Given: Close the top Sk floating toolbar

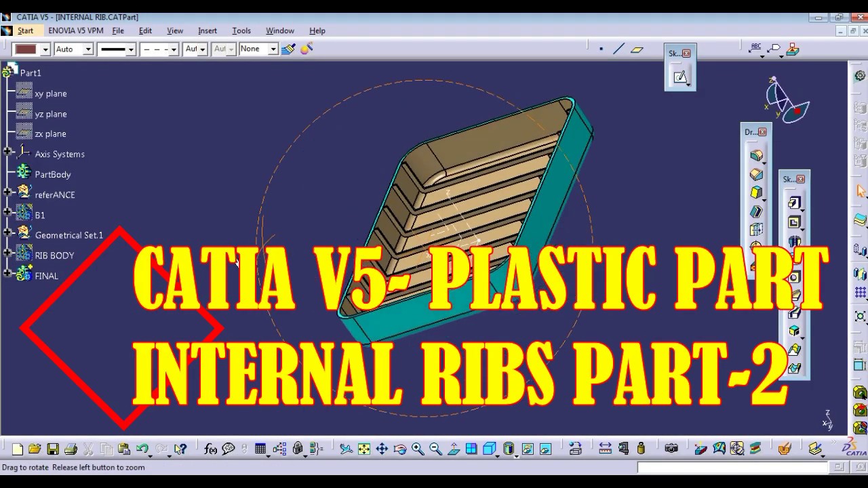Looking at the screenshot, I should click(x=686, y=54).
